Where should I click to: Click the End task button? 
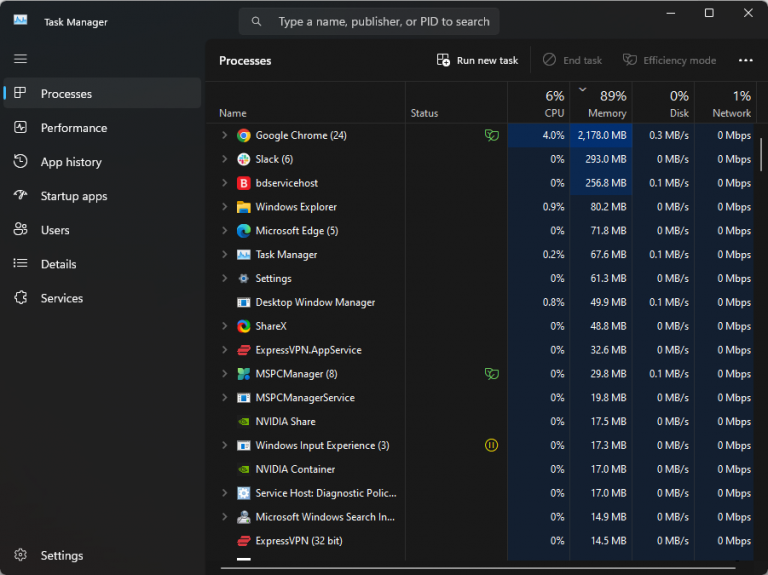pyautogui.click(x=573, y=60)
